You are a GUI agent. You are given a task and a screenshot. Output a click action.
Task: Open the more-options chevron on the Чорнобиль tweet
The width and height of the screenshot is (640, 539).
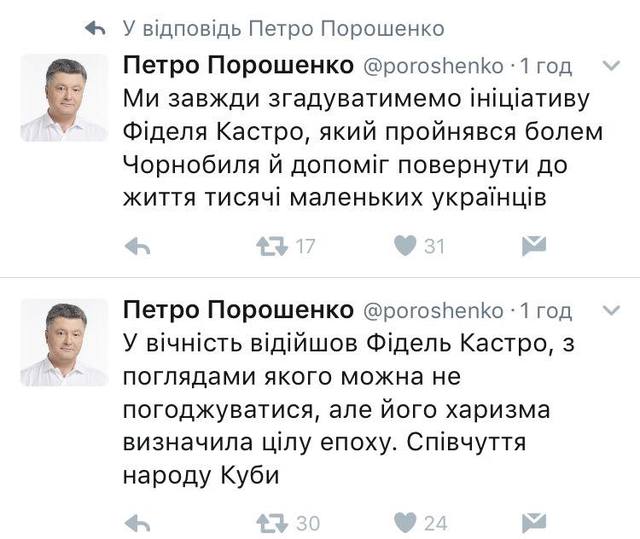611,66
